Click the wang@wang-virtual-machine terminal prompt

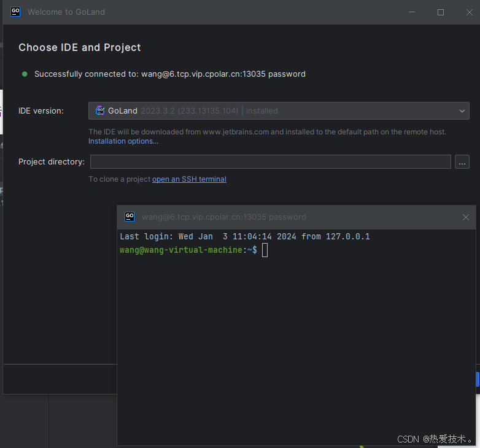[x=188, y=250]
